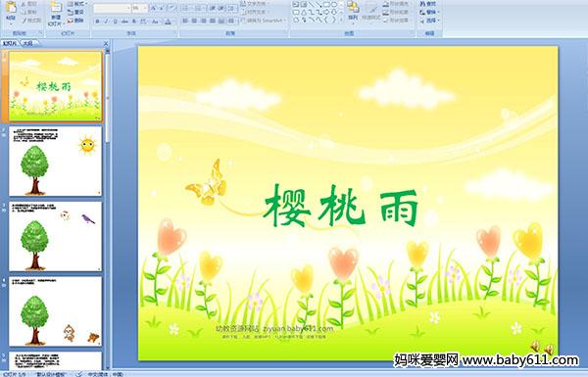Click the Find icon in editing group
The image size is (588, 377).
428,4
